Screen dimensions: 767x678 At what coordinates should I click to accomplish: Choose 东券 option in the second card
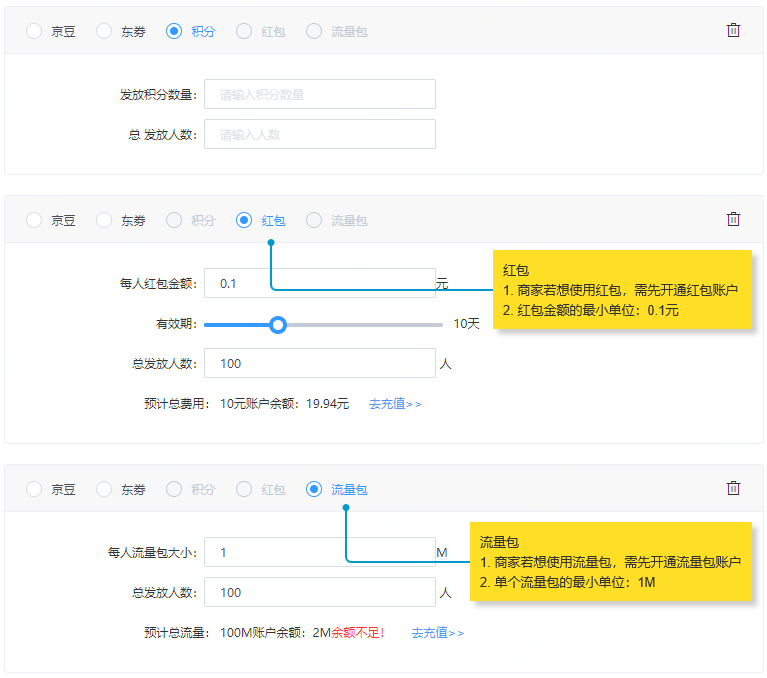[x=104, y=220]
